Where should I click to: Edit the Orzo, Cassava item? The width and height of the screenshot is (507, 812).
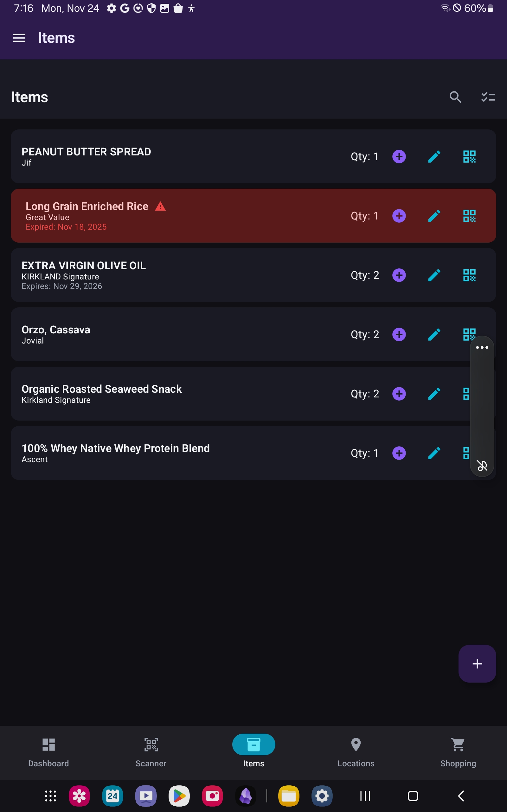pos(434,334)
